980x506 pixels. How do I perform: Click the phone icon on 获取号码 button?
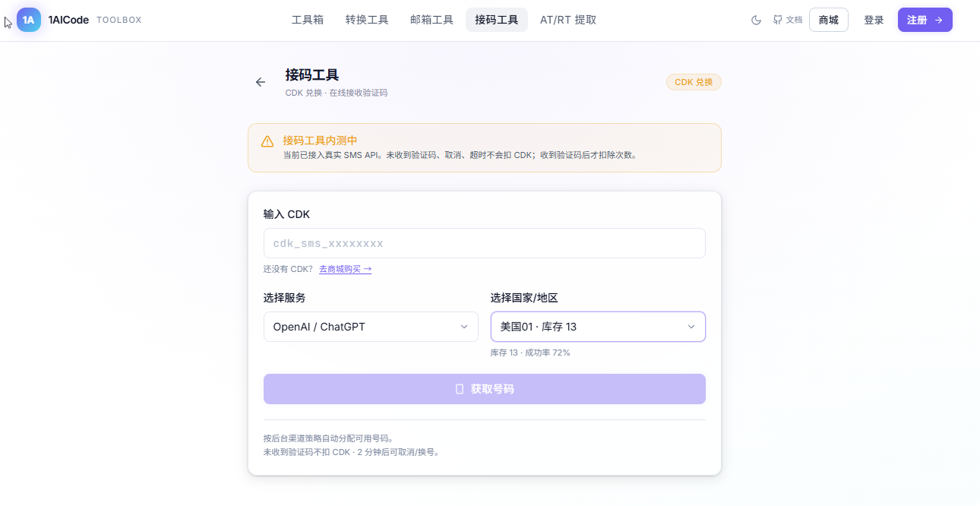click(459, 389)
